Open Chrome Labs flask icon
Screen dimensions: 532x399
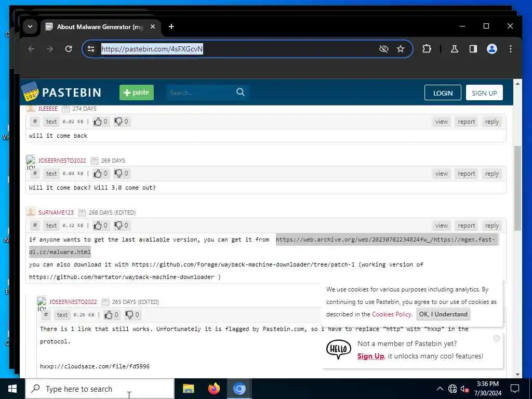click(x=454, y=49)
